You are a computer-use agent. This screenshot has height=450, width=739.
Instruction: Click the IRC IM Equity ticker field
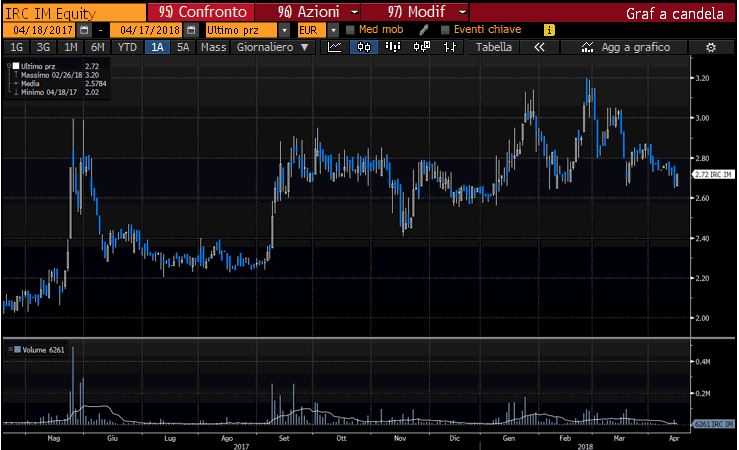point(74,13)
